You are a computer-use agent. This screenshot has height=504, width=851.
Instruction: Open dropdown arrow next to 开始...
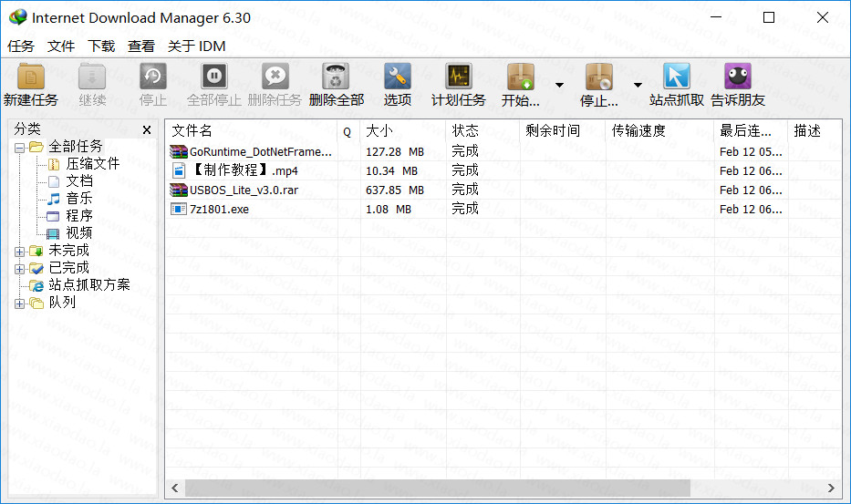point(559,85)
